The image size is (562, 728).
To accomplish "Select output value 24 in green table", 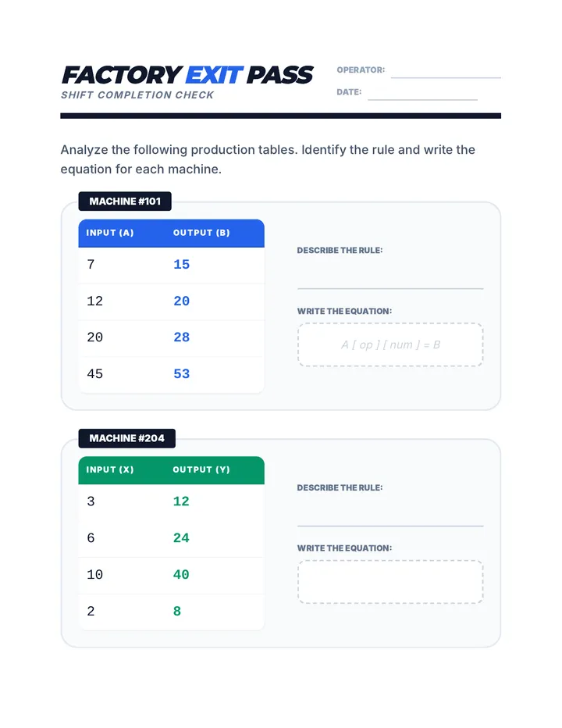I will click(181, 537).
